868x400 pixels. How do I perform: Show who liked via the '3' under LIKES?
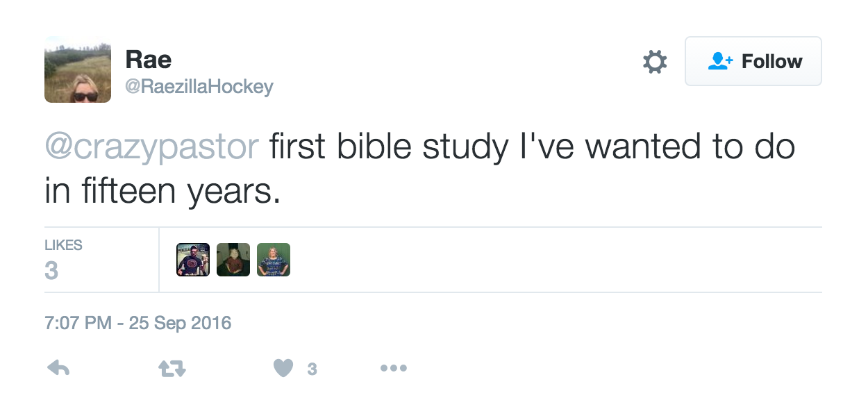(51, 270)
